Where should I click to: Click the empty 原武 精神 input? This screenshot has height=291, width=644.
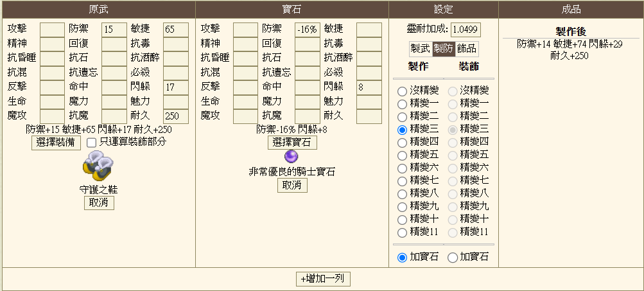[x=52, y=44]
